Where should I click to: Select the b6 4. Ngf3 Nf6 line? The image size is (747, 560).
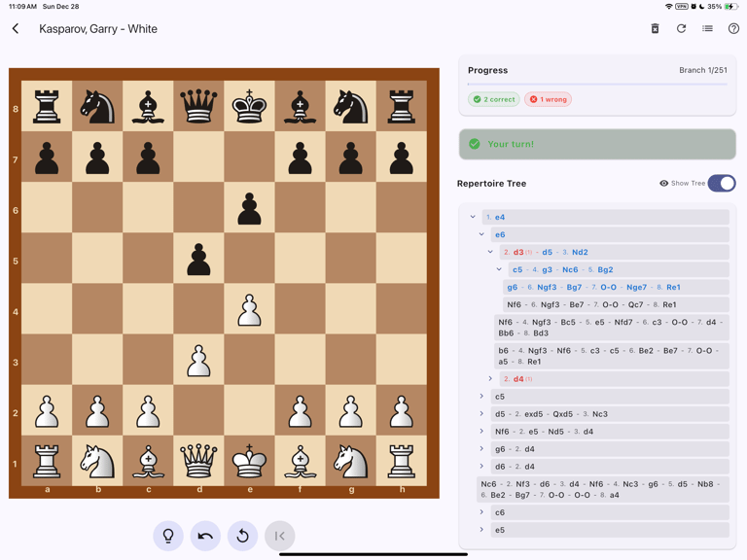click(x=612, y=356)
